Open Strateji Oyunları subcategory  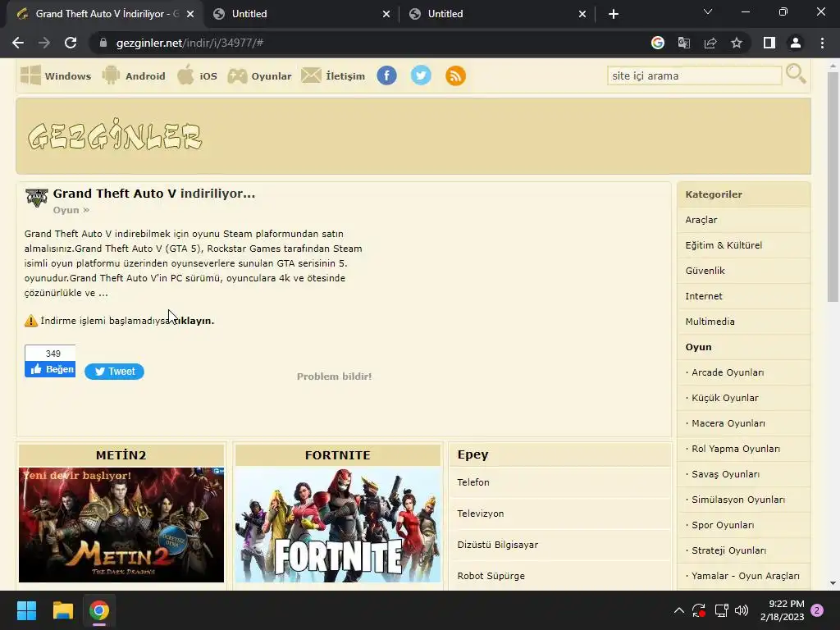743,550
